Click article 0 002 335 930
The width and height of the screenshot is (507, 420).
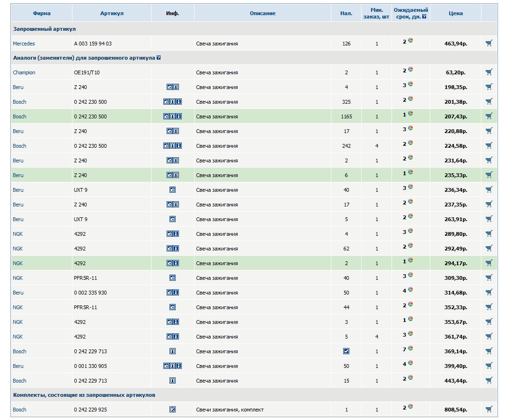90,293
